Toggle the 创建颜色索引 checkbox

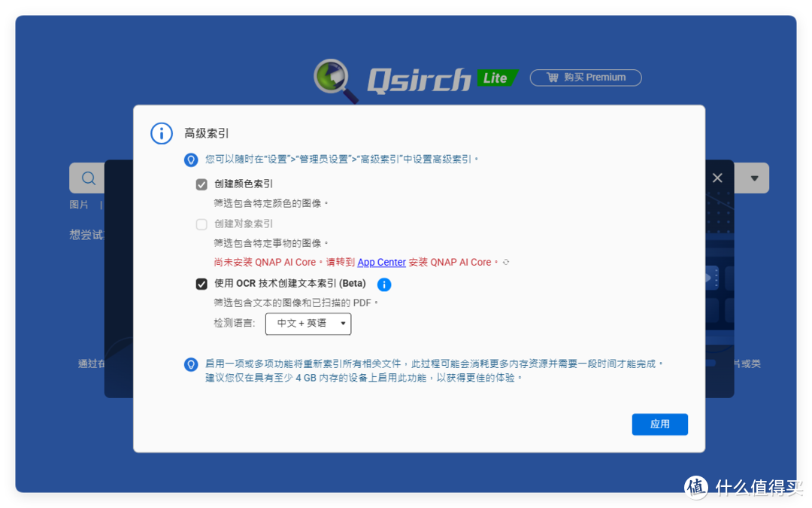pyautogui.click(x=201, y=184)
